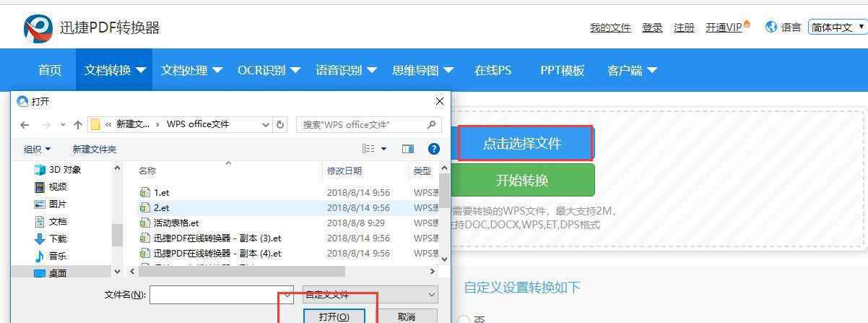Open the recent locations arrow in the dialog

tap(64, 124)
